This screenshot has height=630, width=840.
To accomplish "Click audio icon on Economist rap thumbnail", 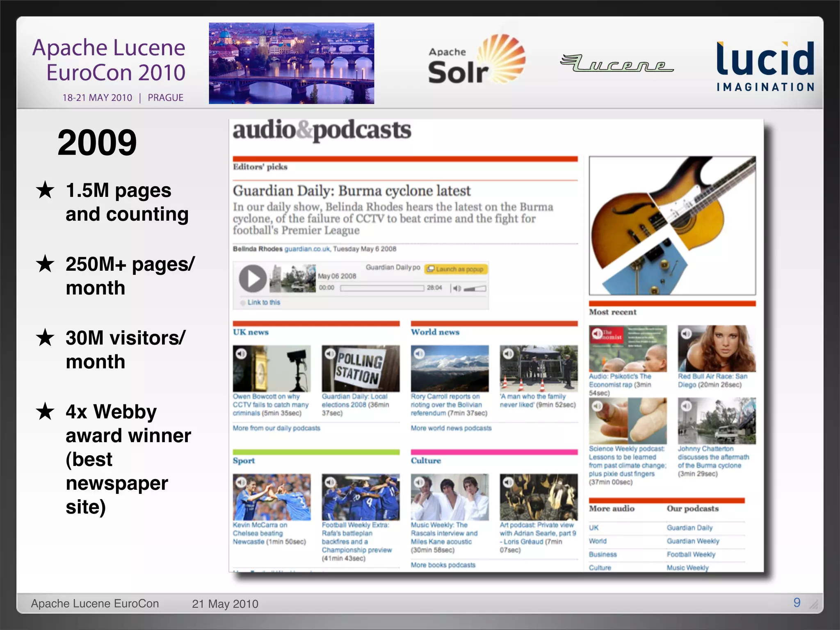I will (x=597, y=334).
